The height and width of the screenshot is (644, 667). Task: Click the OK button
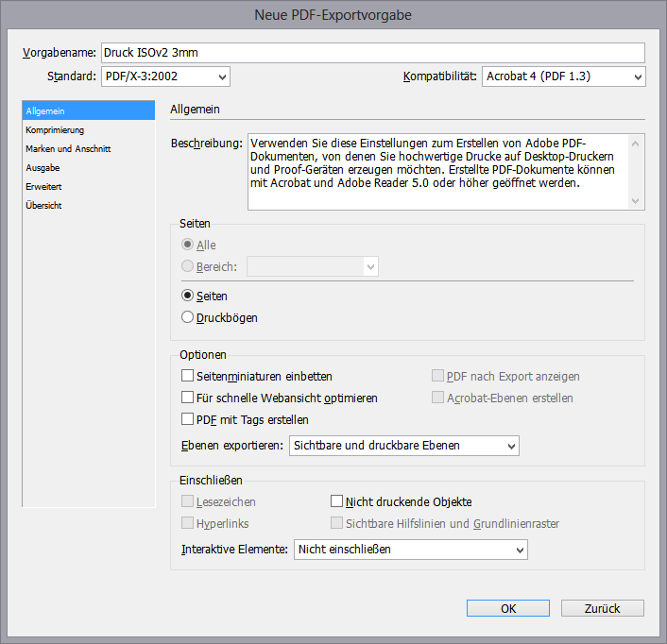click(508, 608)
